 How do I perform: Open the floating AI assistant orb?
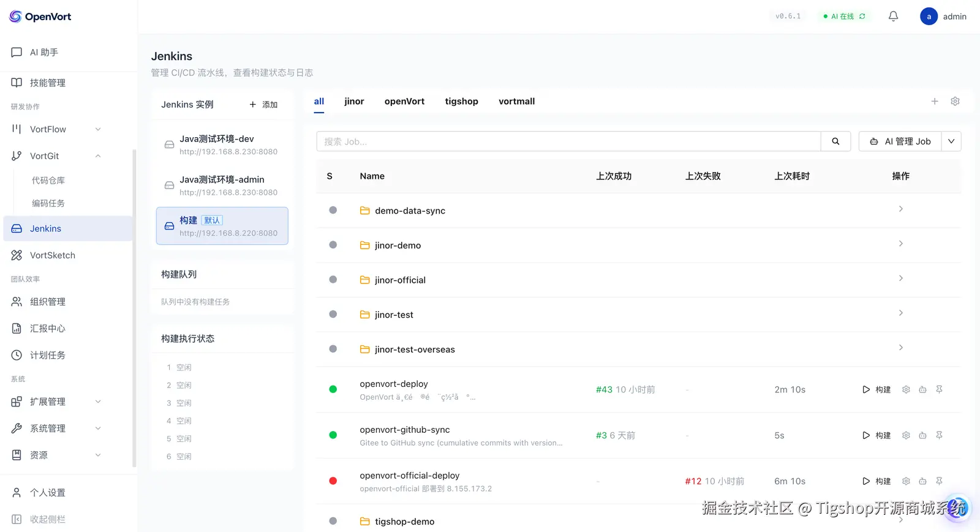957,508
